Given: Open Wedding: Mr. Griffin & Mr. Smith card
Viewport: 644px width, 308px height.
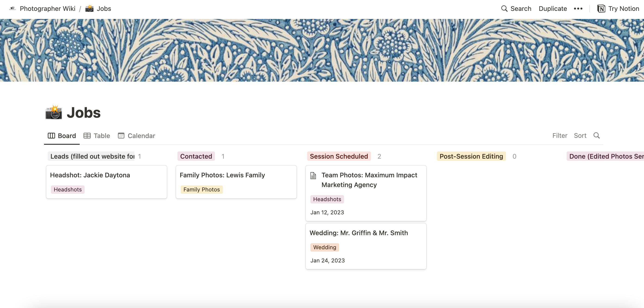Looking at the screenshot, I should [366, 246].
